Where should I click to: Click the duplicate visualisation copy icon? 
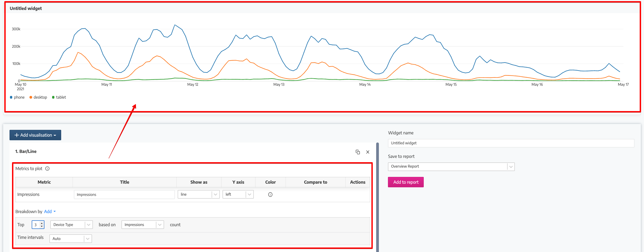358,152
